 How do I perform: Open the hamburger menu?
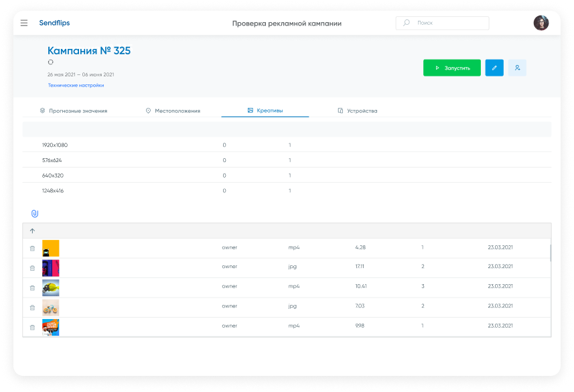point(24,23)
